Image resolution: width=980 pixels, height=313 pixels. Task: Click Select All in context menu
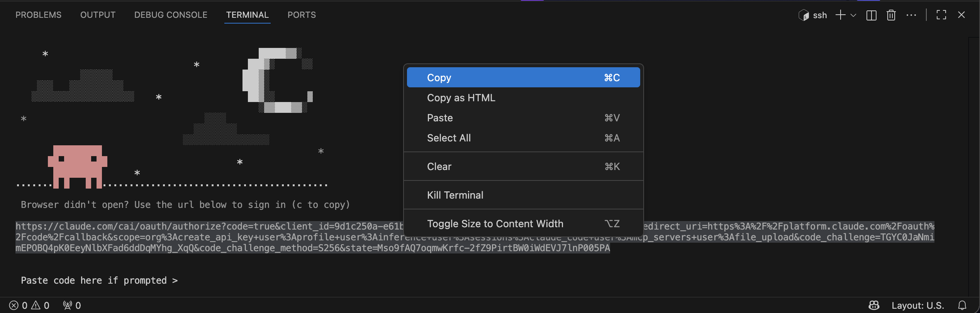pos(523,138)
